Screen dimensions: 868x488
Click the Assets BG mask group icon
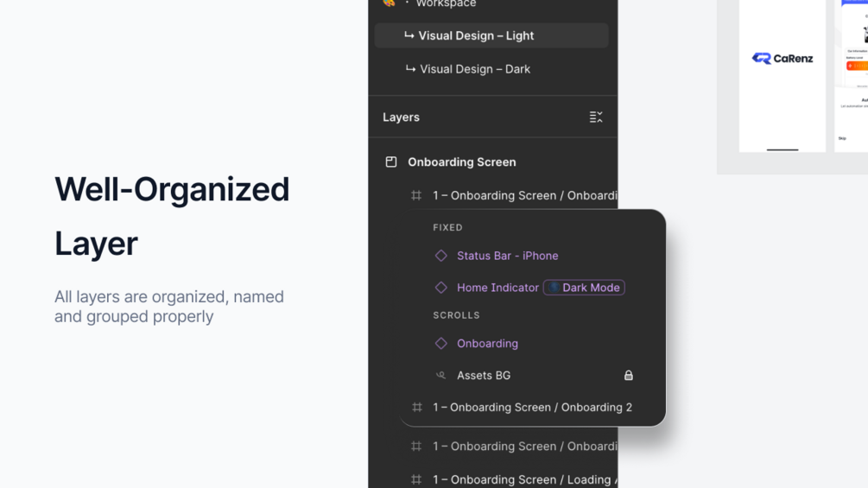pyautogui.click(x=441, y=376)
